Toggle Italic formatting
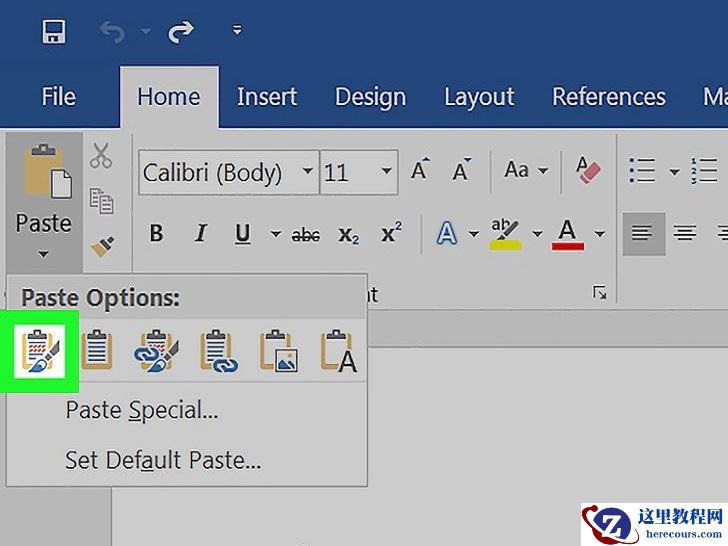Image resolution: width=728 pixels, height=546 pixels. pos(201,234)
